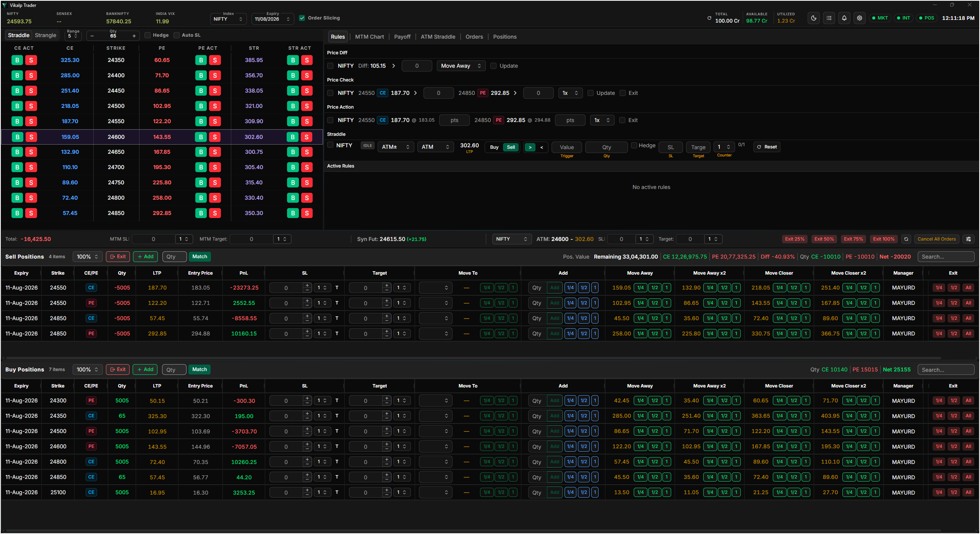Screen dimensions: 980x534
Task: Open 1x multiplier dropdown in Price Check
Action: [570, 93]
